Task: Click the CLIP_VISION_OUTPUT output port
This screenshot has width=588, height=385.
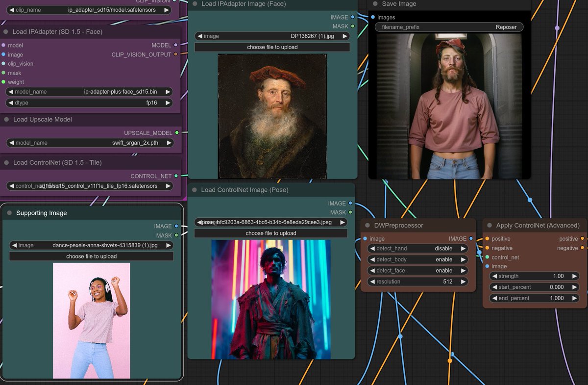Action: (x=176, y=54)
